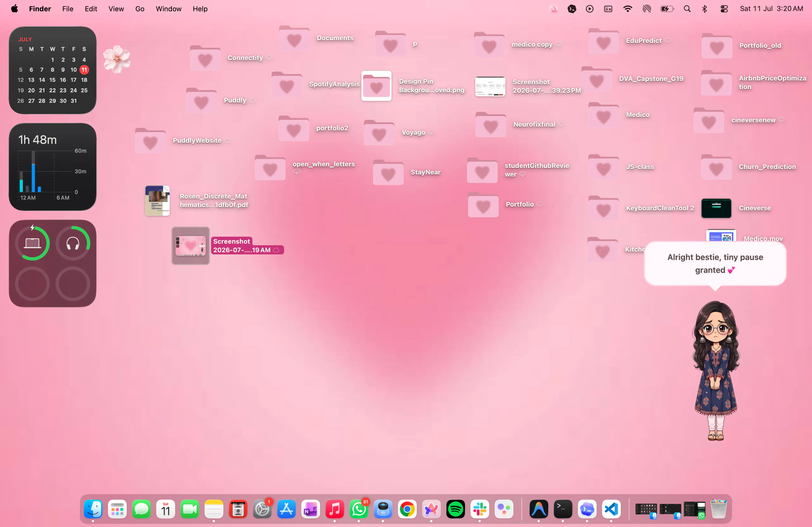Select the studentGithubReviewer folder
The width and height of the screenshot is (812, 527).
(482, 170)
